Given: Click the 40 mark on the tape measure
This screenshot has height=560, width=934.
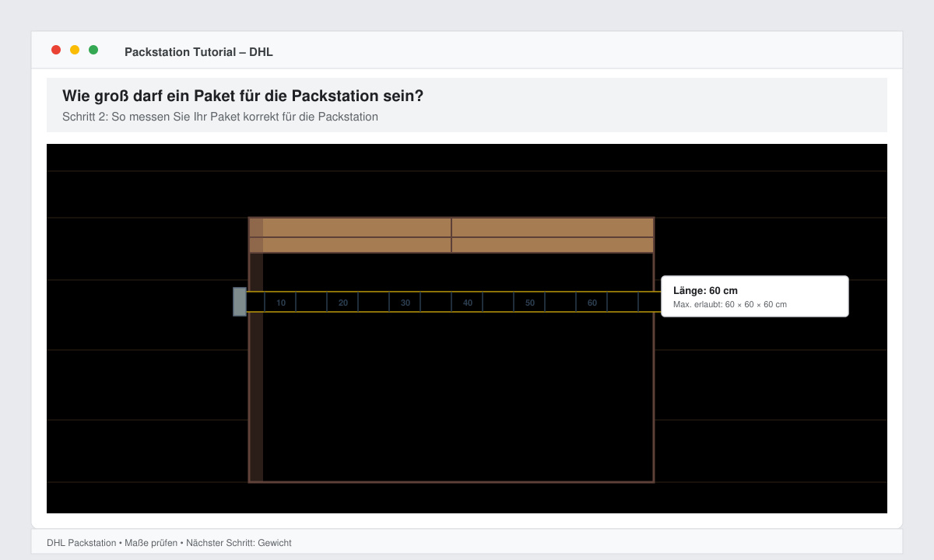Looking at the screenshot, I should coord(468,303).
